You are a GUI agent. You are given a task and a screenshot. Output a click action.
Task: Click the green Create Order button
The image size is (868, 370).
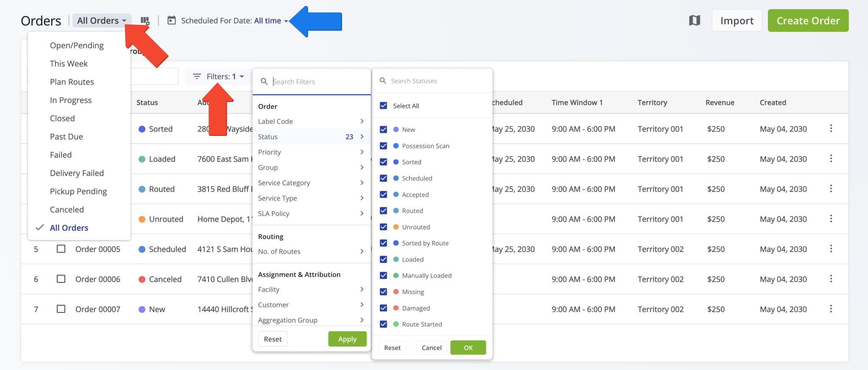[x=808, y=21]
